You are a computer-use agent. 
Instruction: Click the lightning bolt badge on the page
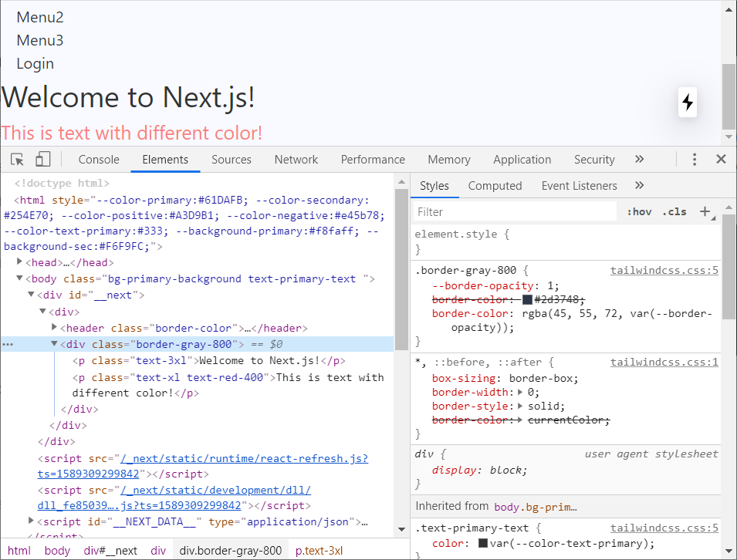688,103
